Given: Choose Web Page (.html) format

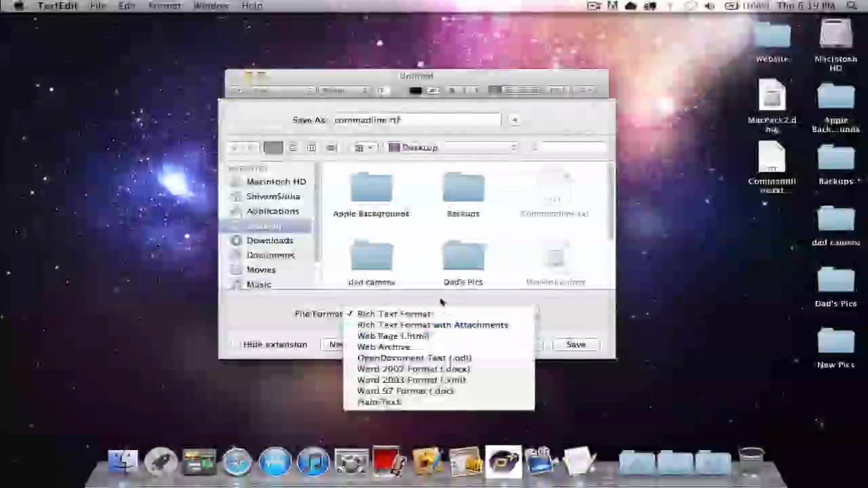Looking at the screenshot, I should coord(439,335).
